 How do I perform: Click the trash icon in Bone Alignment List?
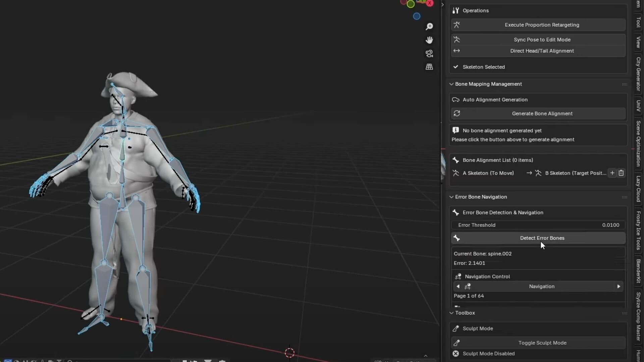621,173
